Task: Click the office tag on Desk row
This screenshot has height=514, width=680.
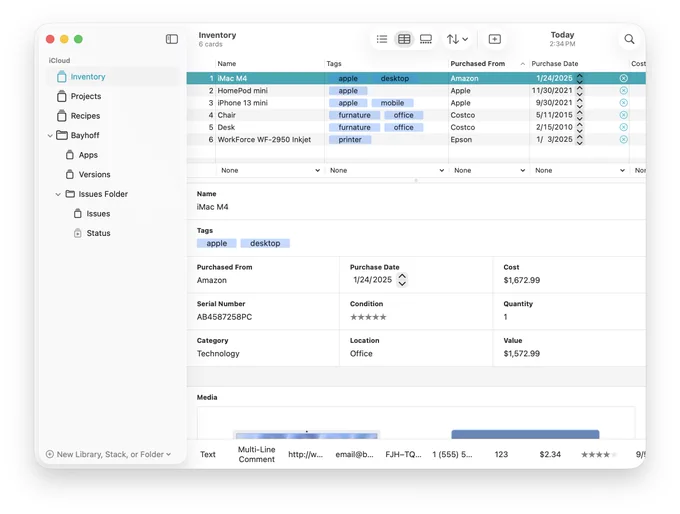Action: 403,127
